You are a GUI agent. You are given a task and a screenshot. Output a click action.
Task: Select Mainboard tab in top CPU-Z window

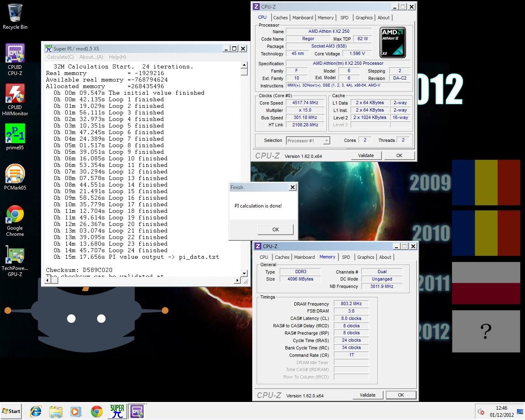303,18
